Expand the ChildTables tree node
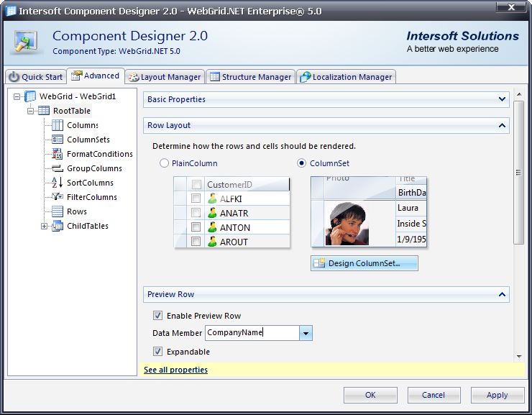532x415 pixels. tap(44, 226)
